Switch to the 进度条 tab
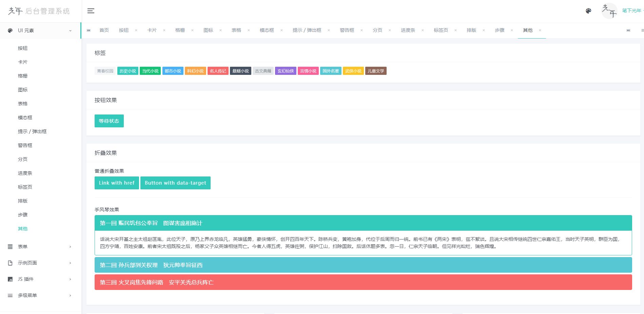This screenshot has width=644, height=314. click(408, 30)
